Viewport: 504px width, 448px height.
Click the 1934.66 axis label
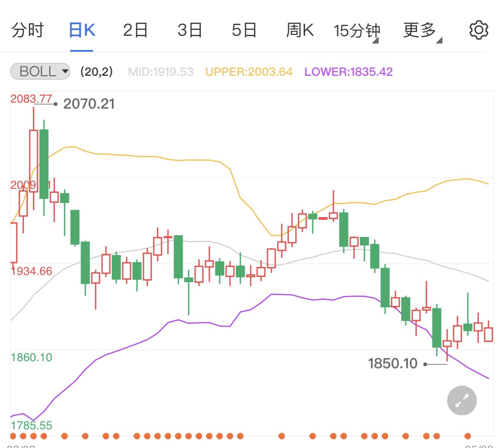(31, 271)
